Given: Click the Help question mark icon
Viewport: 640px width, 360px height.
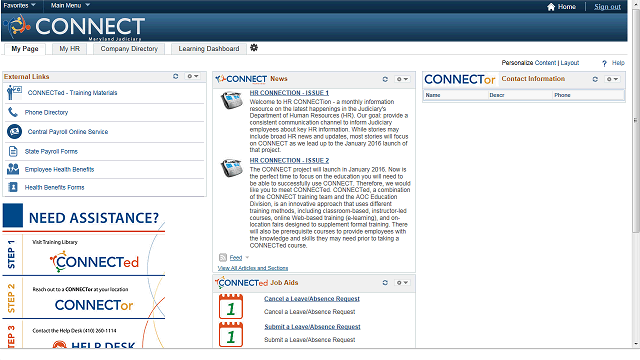Looking at the screenshot, I should 604,63.
